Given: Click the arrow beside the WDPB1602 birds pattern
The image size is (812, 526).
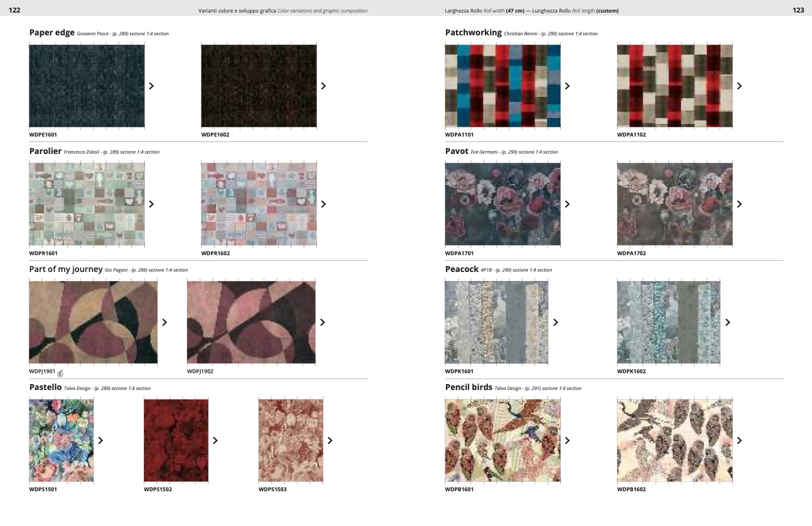Looking at the screenshot, I should point(739,441).
